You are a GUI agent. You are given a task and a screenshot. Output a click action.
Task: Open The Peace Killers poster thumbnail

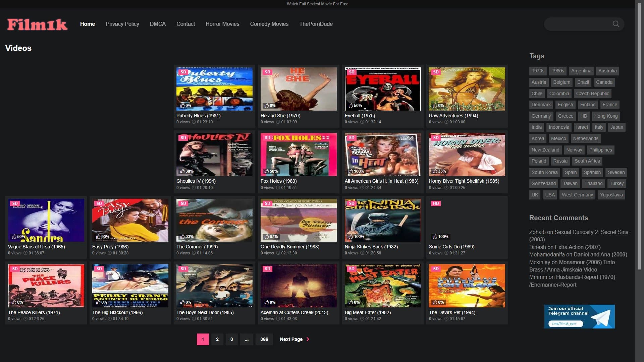point(46,286)
